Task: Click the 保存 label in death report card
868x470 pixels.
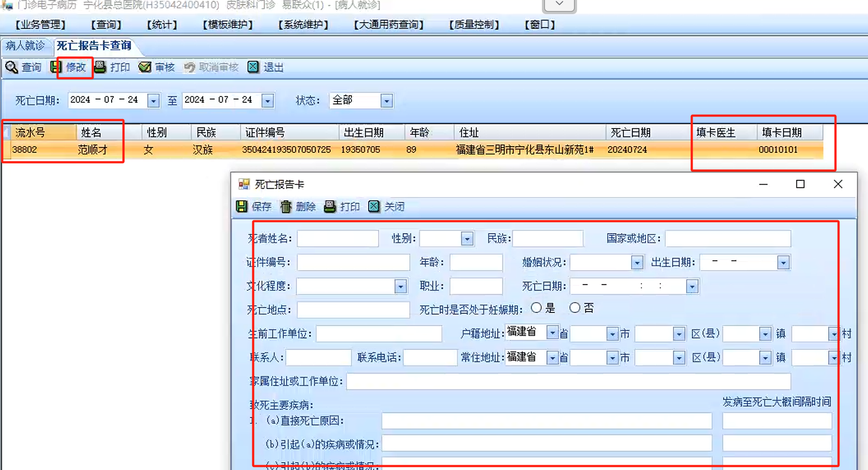Action: click(x=261, y=207)
